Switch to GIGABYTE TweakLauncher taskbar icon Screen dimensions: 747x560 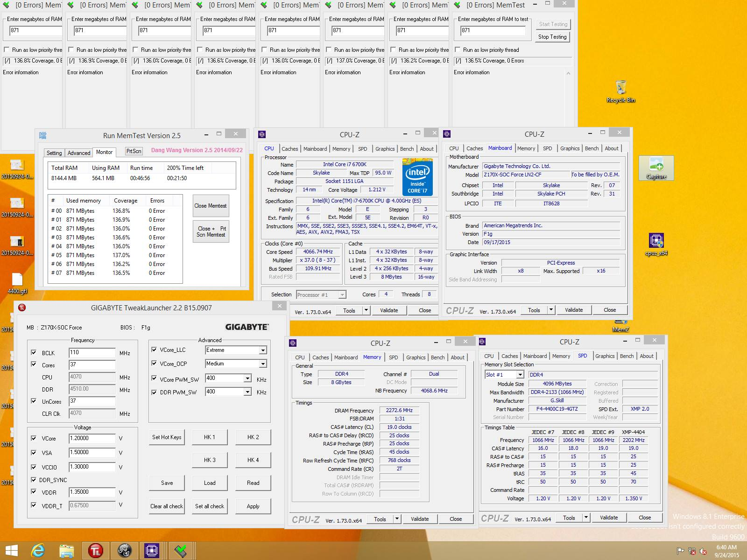tap(96, 551)
